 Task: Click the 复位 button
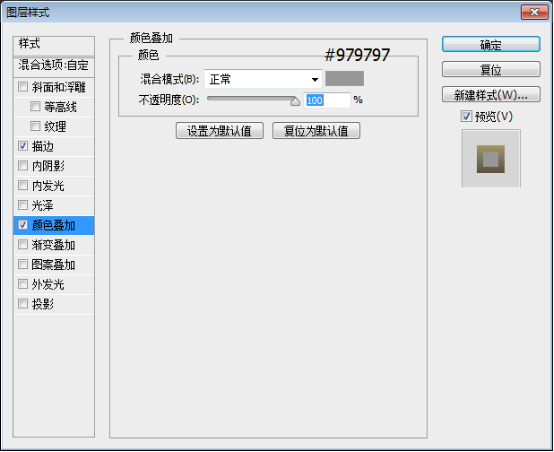point(491,69)
